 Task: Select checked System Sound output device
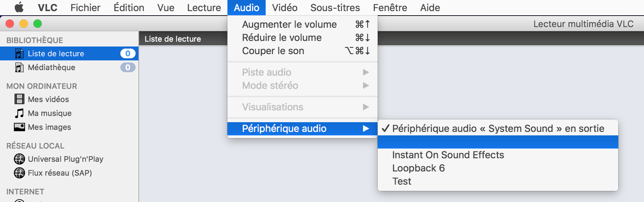pos(498,129)
